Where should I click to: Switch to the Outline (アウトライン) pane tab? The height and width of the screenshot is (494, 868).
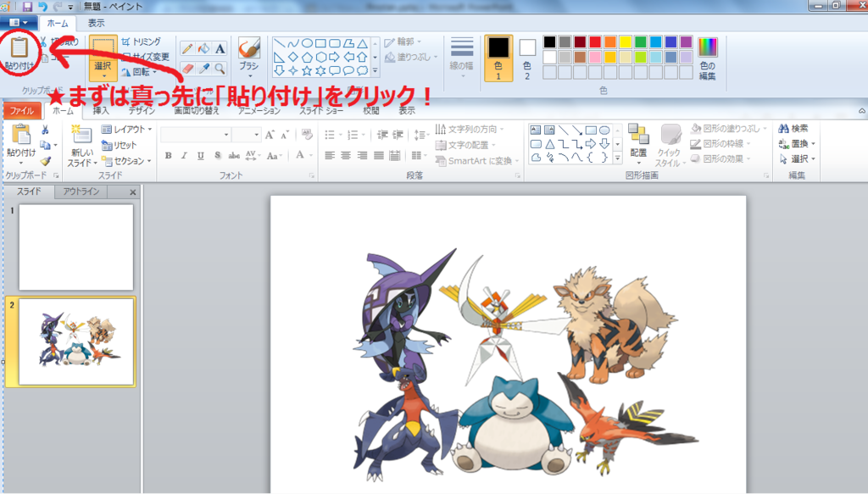(x=81, y=191)
